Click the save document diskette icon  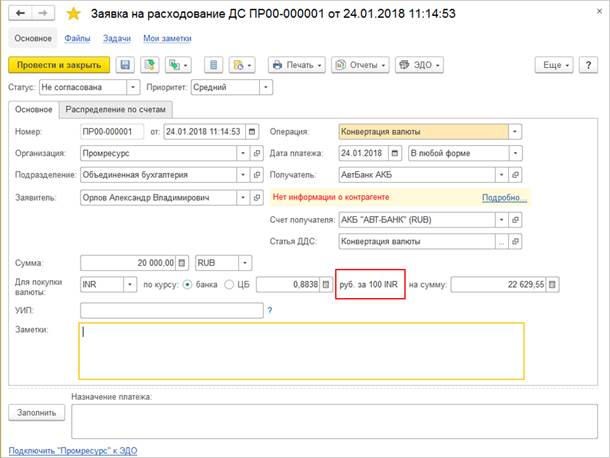pyautogui.click(x=126, y=65)
